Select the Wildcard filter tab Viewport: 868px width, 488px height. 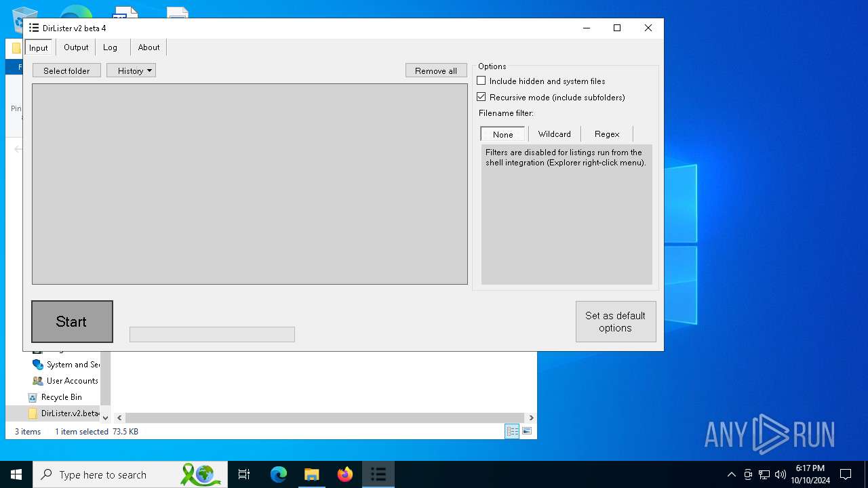(555, 134)
